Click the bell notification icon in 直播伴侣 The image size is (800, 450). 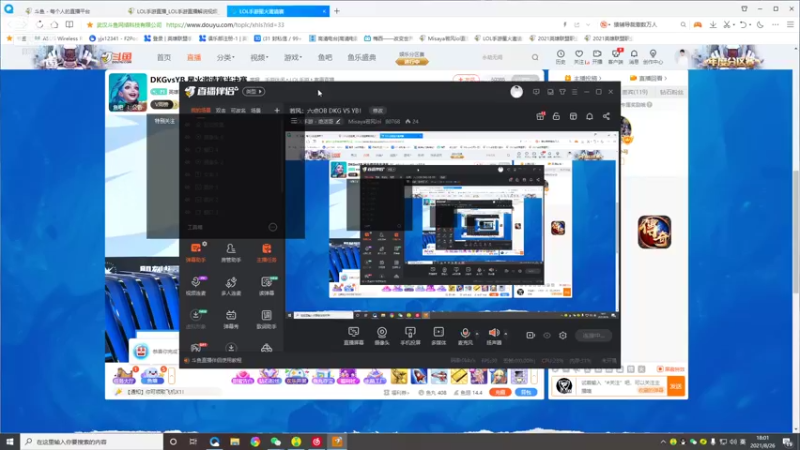(x=589, y=116)
